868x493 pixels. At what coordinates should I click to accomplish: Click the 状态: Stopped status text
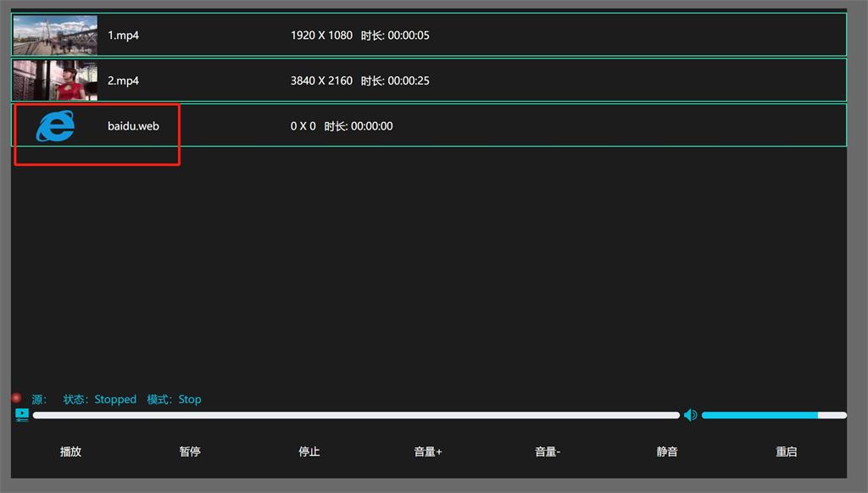100,400
